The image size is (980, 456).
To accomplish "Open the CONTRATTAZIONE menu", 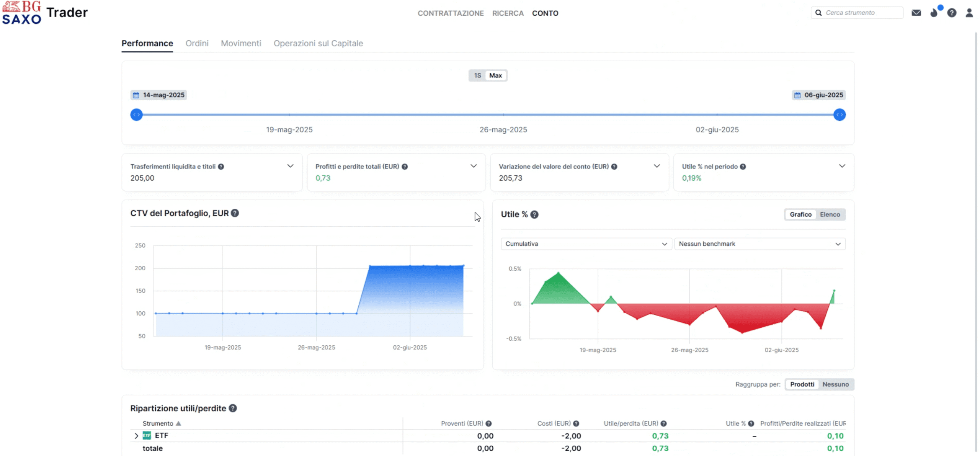I will pyautogui.click(x=450, y=13).
